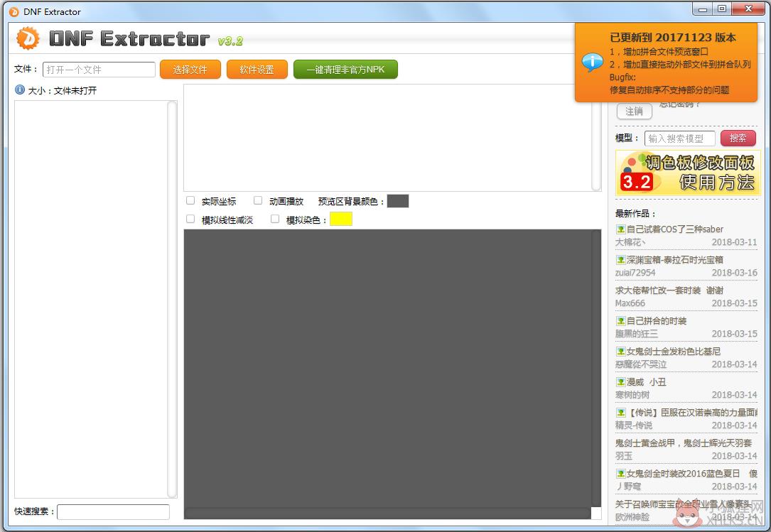Click author name 恶魔從不哭泣
This screenshot has width=771, height=532.
[641, 364]
